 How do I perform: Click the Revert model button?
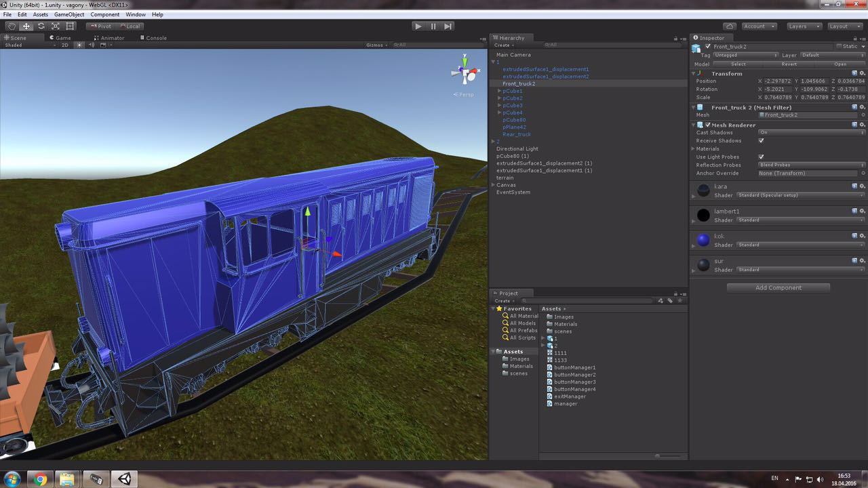click(789, 64)
